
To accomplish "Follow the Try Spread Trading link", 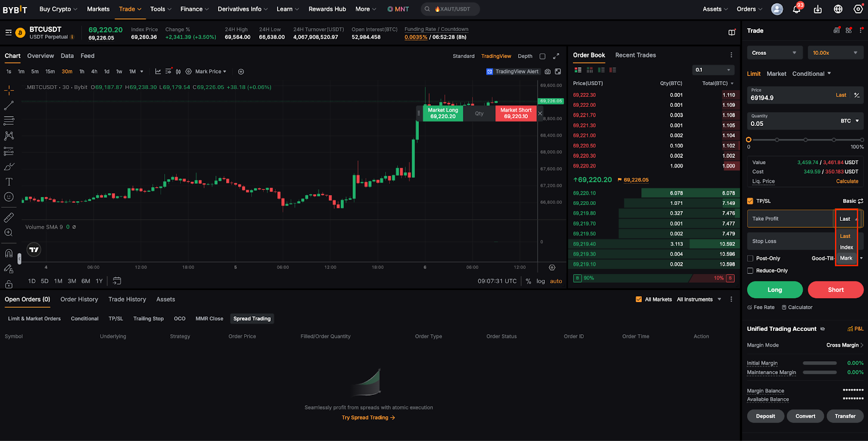I will click(368, 418).
